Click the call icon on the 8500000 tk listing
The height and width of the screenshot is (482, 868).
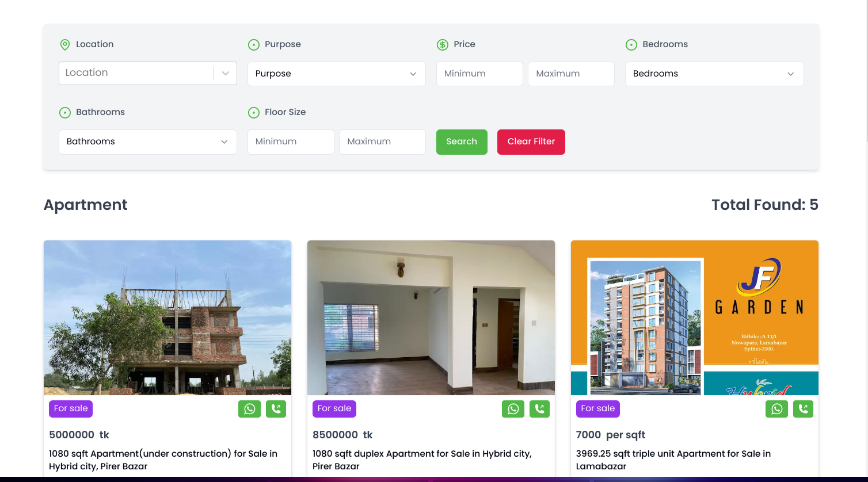(x=539, y=408)
